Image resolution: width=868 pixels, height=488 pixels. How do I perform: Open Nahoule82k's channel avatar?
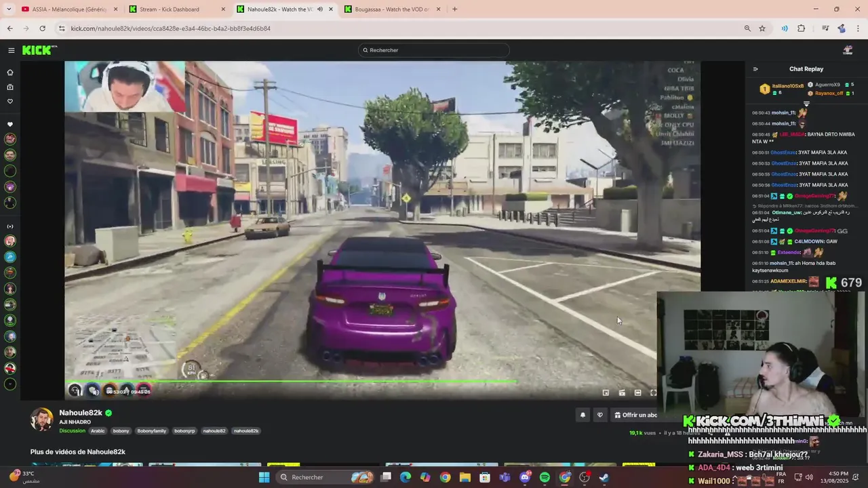coord(42,420)
